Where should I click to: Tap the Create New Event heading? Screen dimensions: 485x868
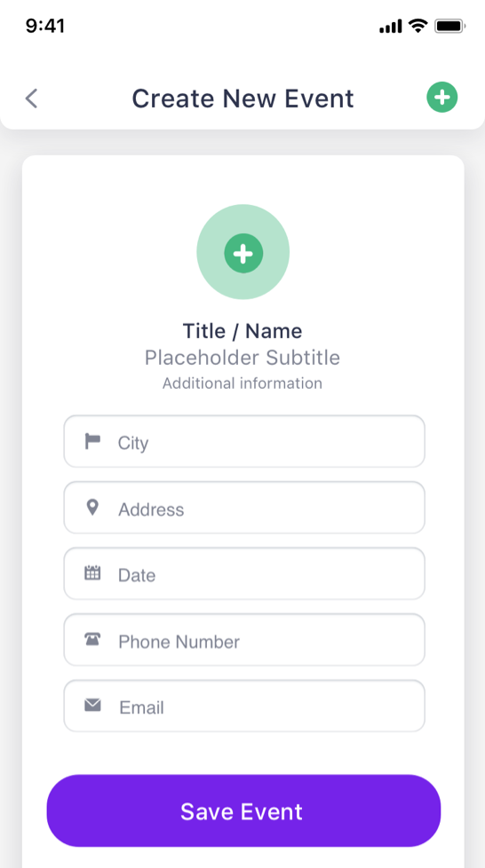point(242,99)
